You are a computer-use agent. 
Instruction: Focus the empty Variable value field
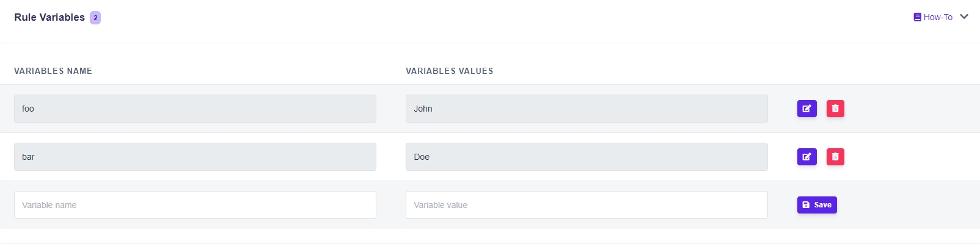click(x=587, y=205)
